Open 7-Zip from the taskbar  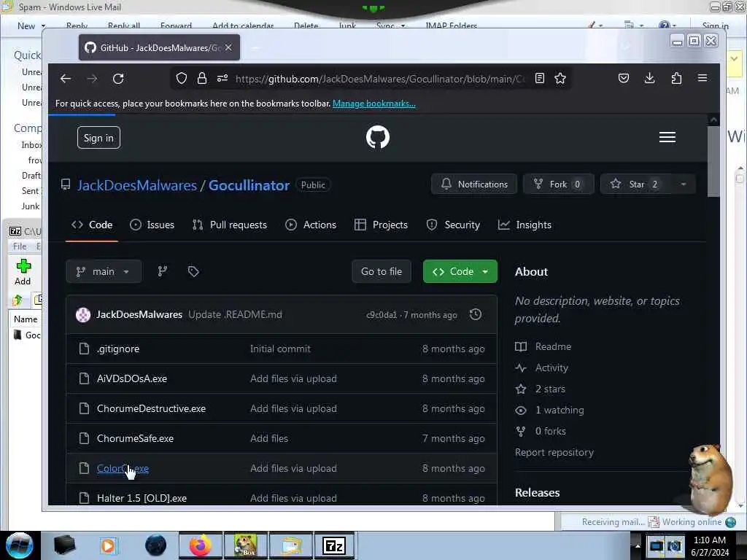[334, 545]
